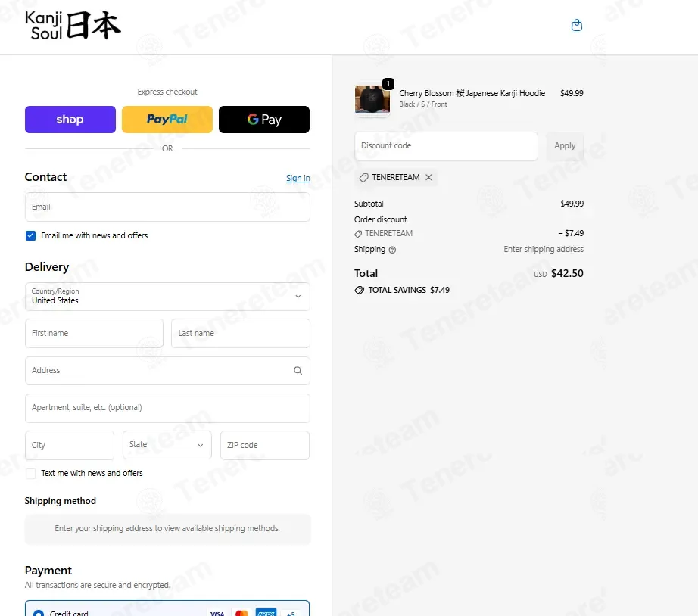698x616 pixels.
Task: Focus the Last name field
Action: click(x=241, y=334)
